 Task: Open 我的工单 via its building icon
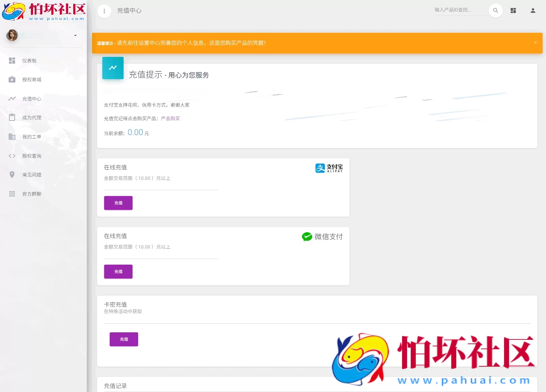[x=12, y=137]
